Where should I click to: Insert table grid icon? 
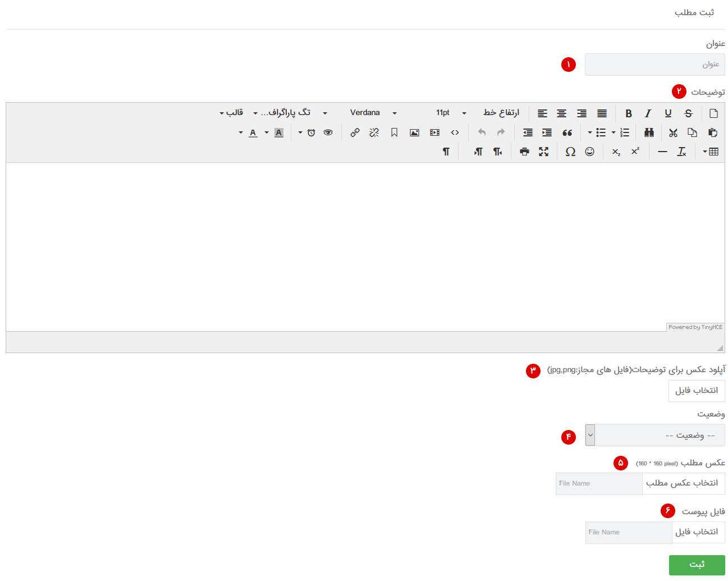click(x=713, y=152)
